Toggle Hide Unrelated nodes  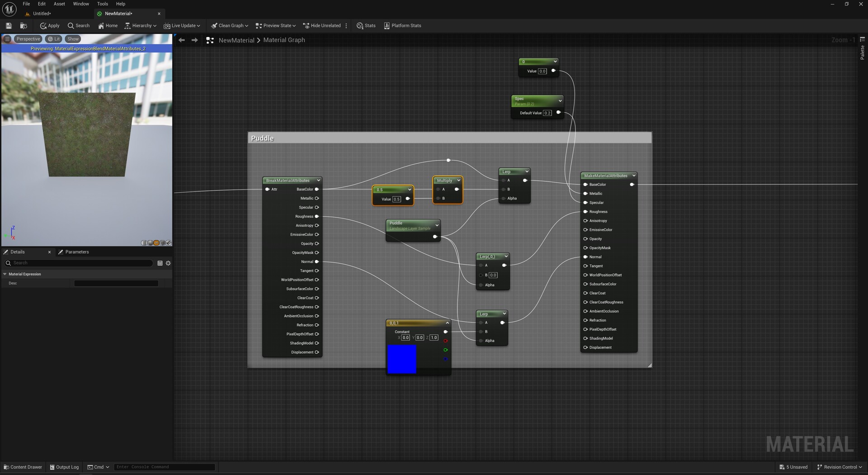pos(321,26)
